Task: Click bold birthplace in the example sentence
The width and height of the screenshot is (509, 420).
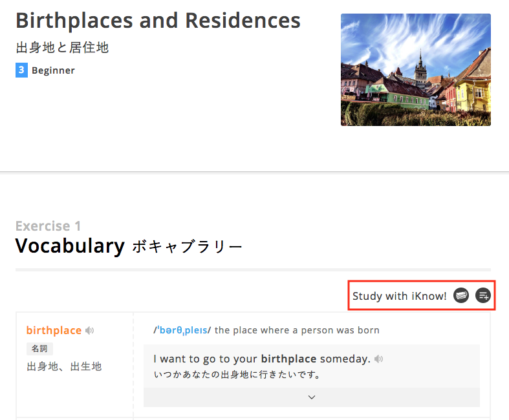Action: click(288, 359)
